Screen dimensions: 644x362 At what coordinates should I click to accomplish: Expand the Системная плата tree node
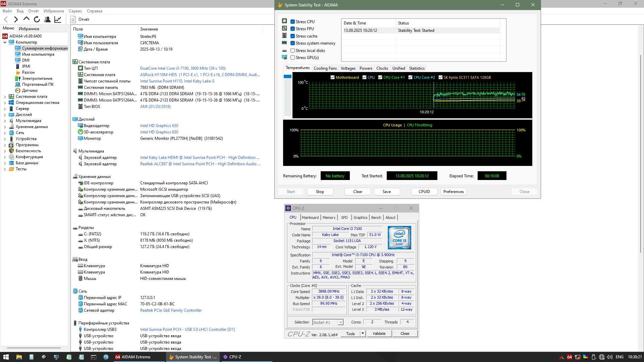[x=5, y=97]
